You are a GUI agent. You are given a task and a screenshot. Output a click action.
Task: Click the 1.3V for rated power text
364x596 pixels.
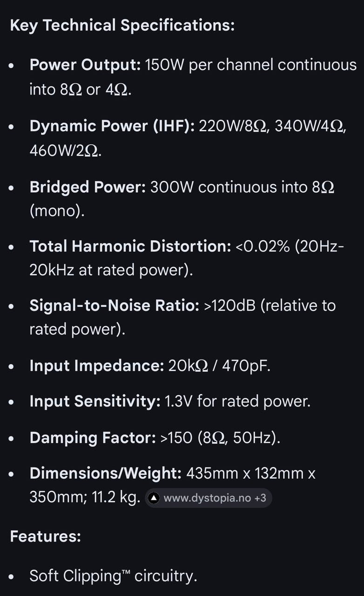pos(237,401)
